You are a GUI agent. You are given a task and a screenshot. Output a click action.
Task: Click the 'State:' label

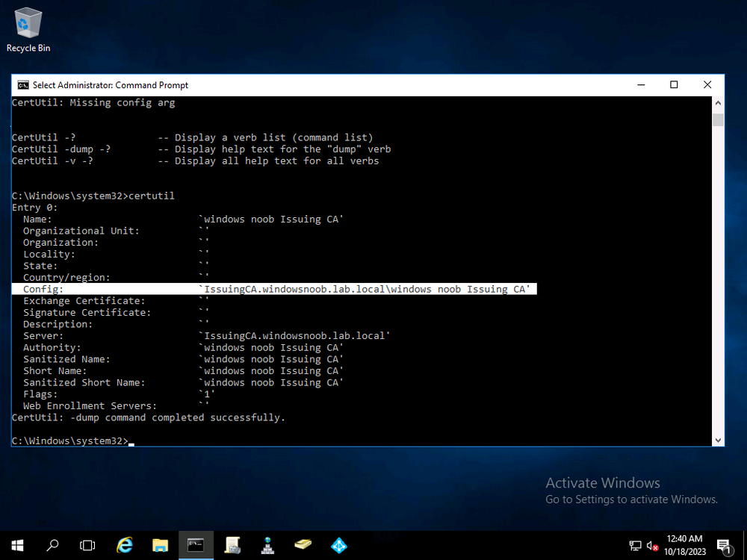(x=40, y=266)
